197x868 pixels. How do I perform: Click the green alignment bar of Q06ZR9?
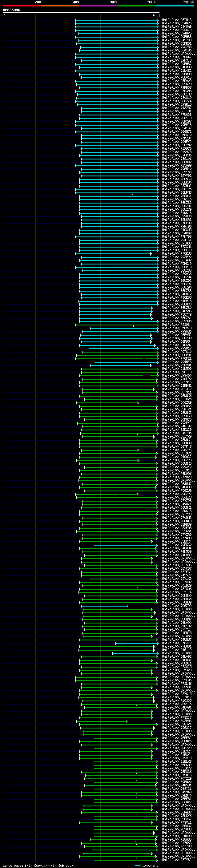point(108,403)
